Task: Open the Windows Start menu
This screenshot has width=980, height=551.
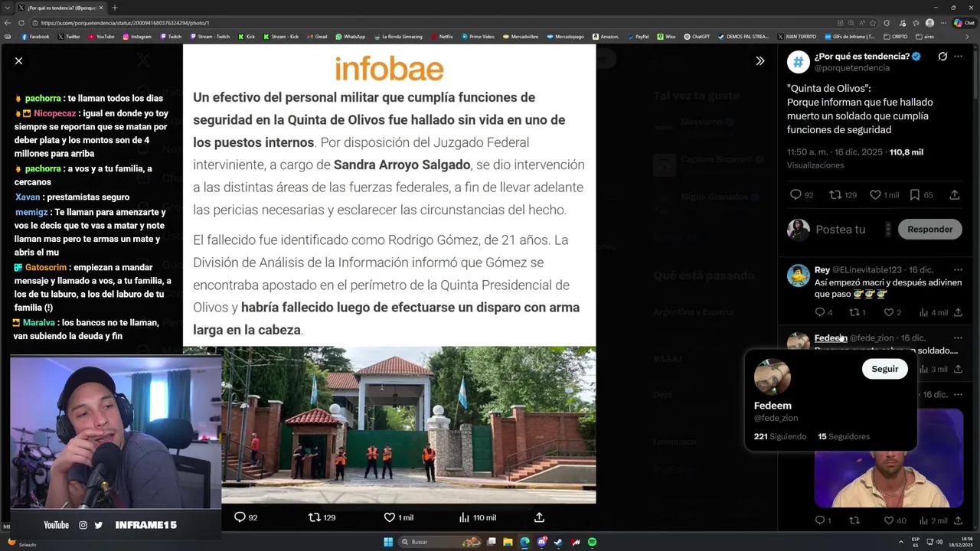Action: [x=388, y=542]
